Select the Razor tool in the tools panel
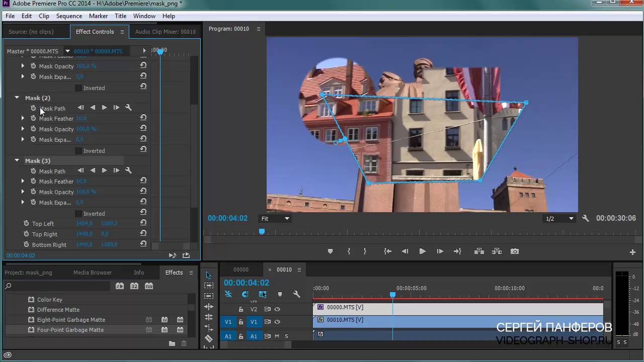 tap(208, 338)
